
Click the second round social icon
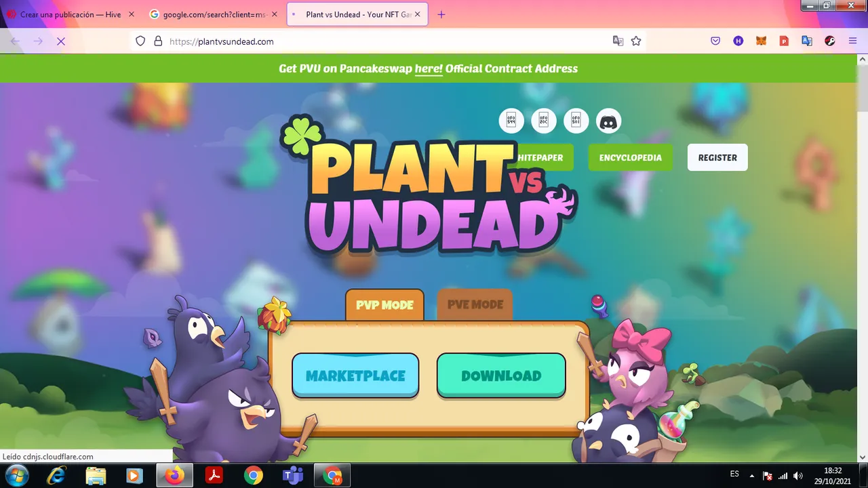pyautogui.click(x=544, y=121)
